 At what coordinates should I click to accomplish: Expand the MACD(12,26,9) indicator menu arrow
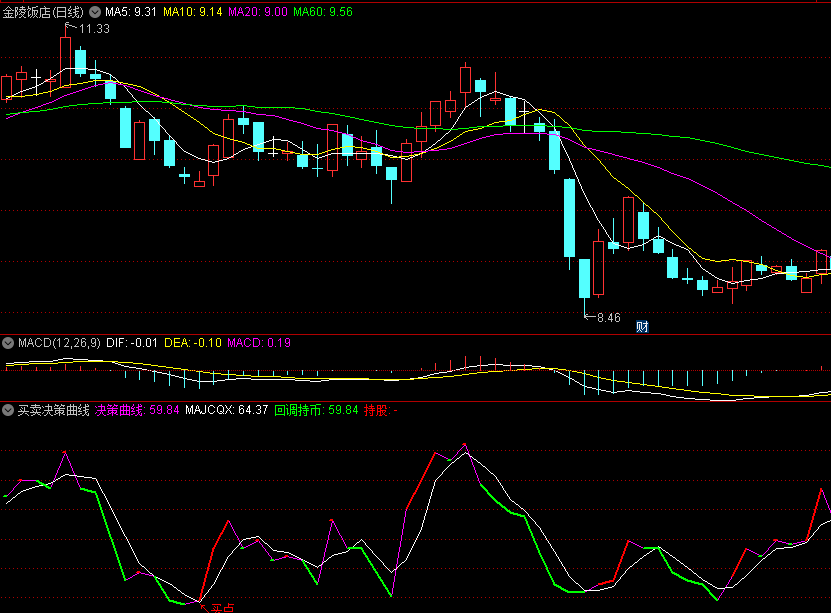[8, 343]
